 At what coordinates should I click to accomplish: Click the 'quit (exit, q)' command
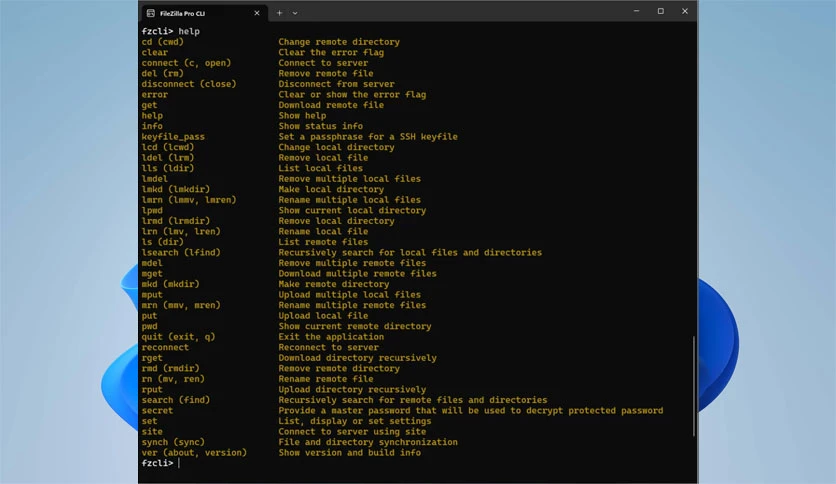[179, 337]
